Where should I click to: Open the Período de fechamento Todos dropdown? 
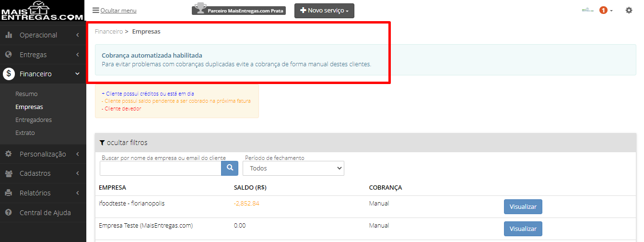point(293,168)
